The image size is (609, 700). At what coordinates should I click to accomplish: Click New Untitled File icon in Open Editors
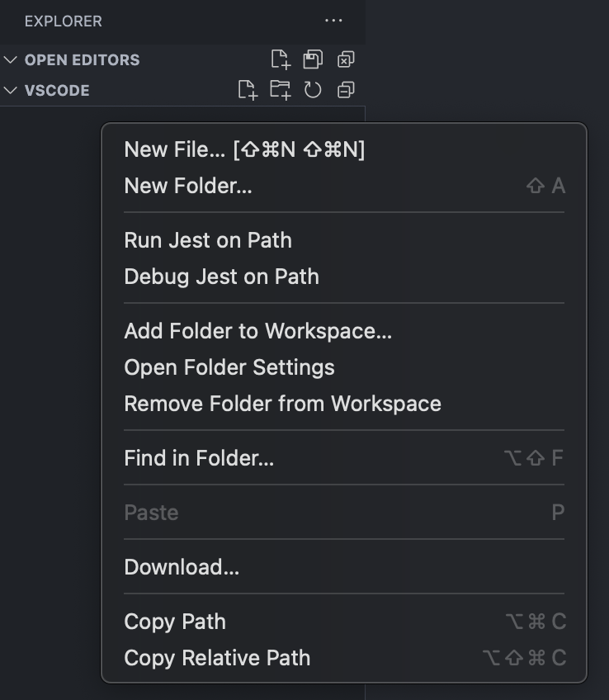pos(281,59)
